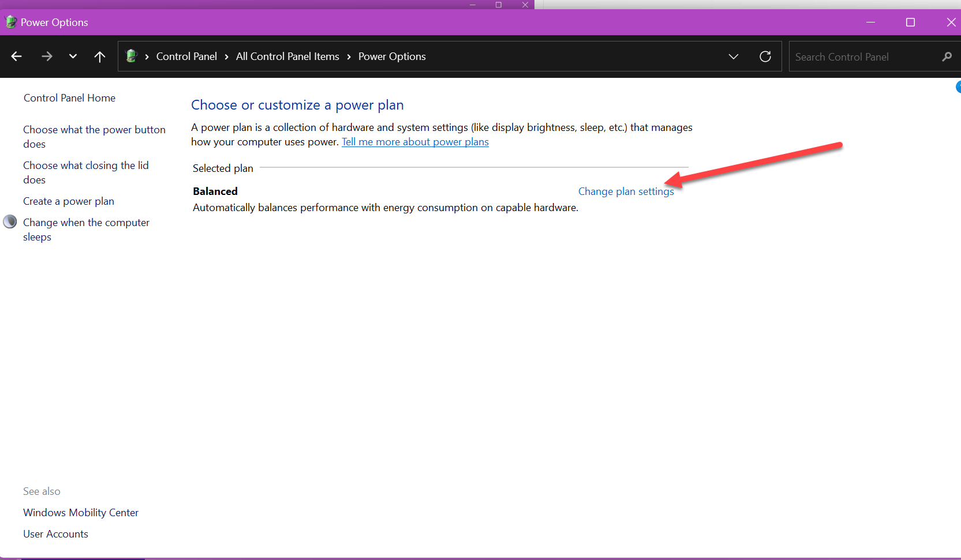Open All Control Panel Items breadcrumb
This screenshot has width=961, height=560.
coord(287,56)
